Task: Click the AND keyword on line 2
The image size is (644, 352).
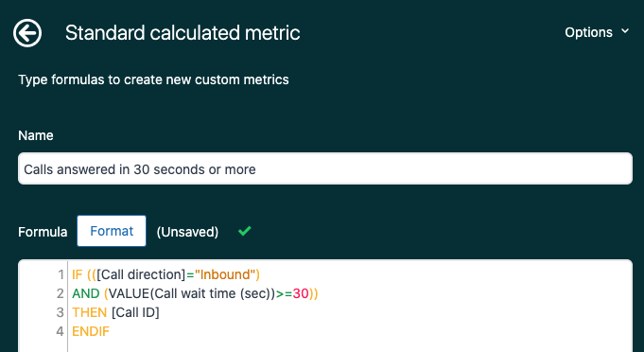Action: click(86, 293)
